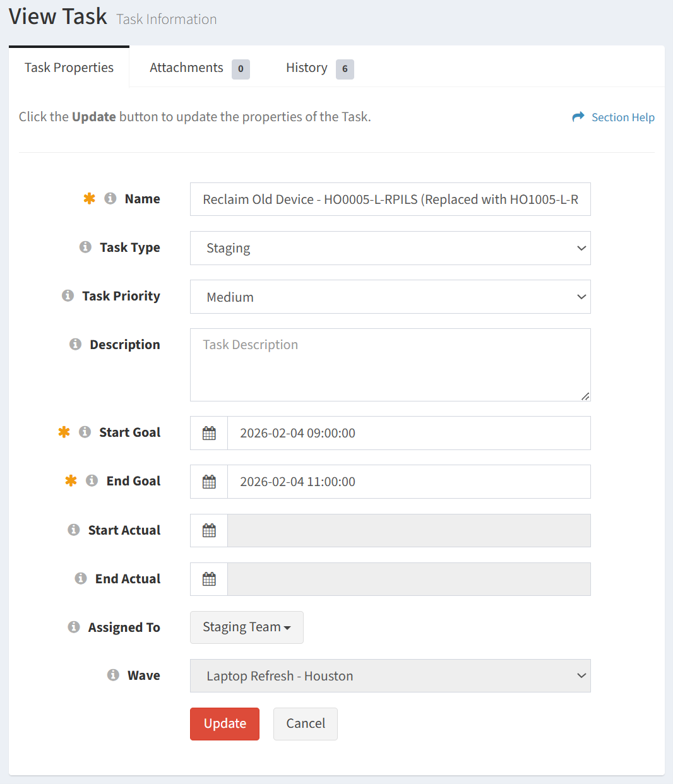Click the End Actual calendar icon
The image size is (673, 784).
tap(209, 579)
